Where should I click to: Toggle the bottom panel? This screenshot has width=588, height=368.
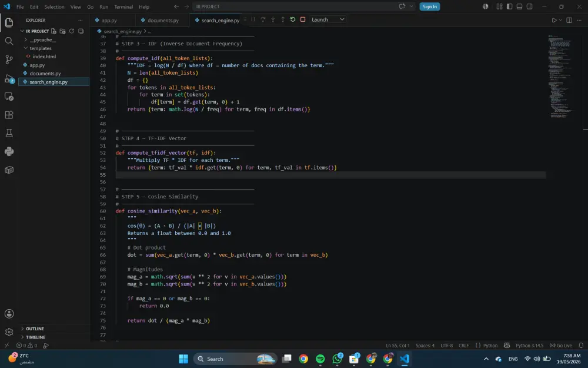(x=519, y=6)
